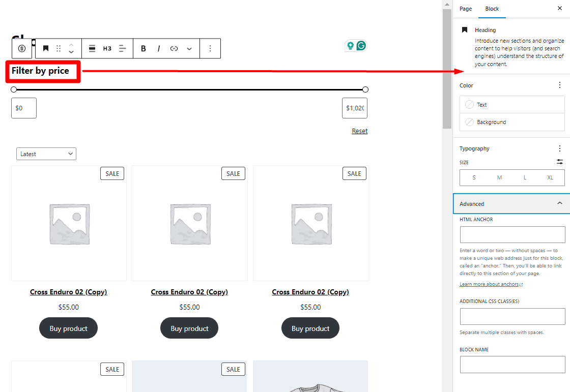
Task: Grab the block drag handle icon
Action: [58, 48]
